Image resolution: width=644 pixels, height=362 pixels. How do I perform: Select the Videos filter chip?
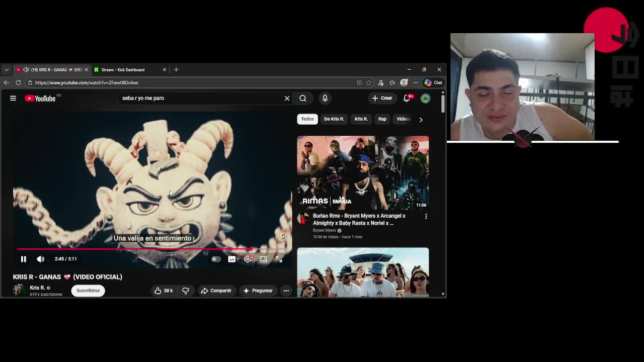pyautogui.click(x=404, y=119)
